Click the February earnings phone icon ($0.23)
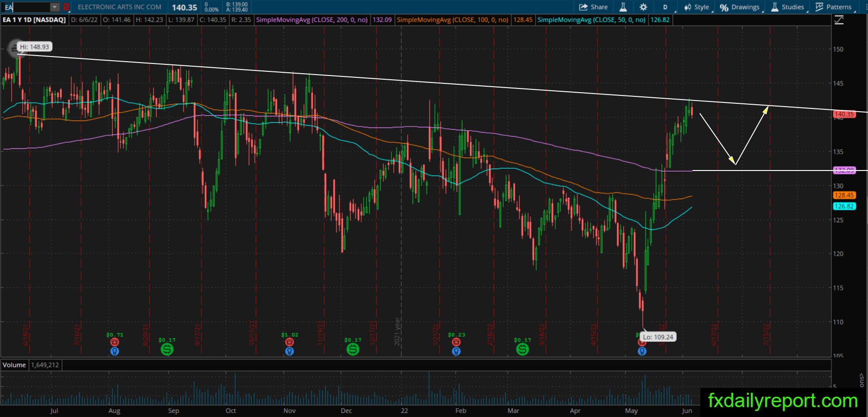The width and height of the screenshot is (868, 417). pyautogui.click(x=456, y=342)
